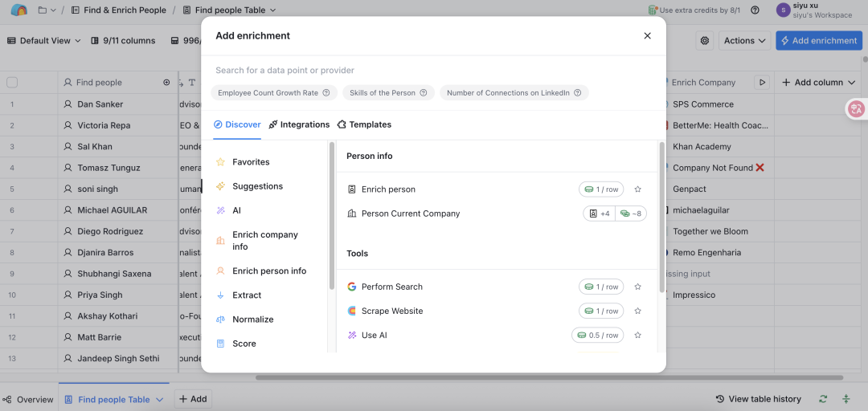The image size is (868, 411).
Task: Expand the Add column dropdown
Action: coord(818,83)
